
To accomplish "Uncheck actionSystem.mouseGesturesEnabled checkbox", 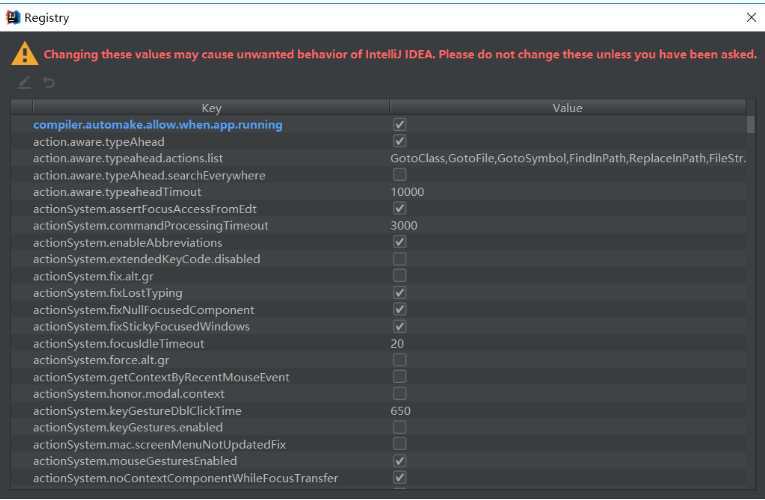I will click(x=400, y=461).
